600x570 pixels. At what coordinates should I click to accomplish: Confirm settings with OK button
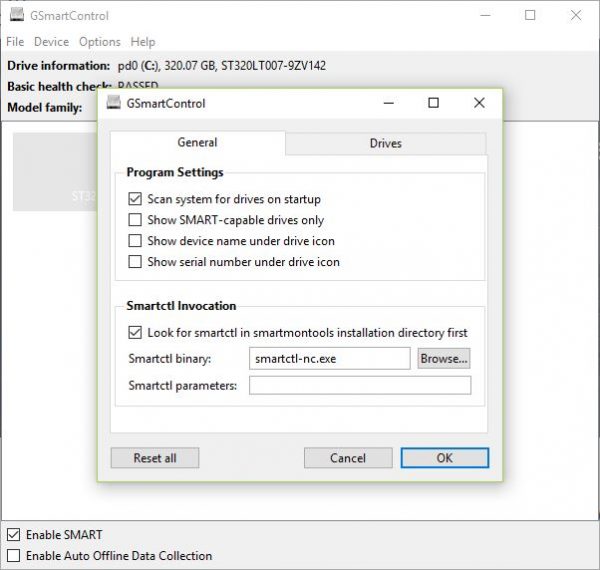[x=445, y=458]
